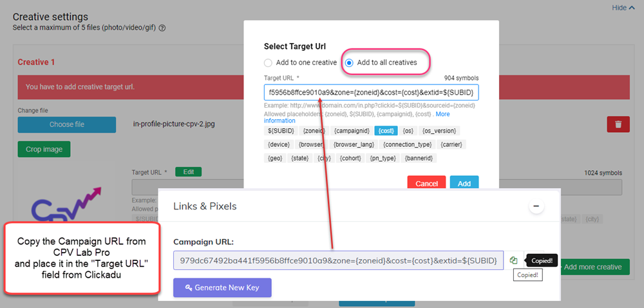644x308 pixels.
Task: Click the green Edit button beside Target URL
Action: click(x=188, y=172)
